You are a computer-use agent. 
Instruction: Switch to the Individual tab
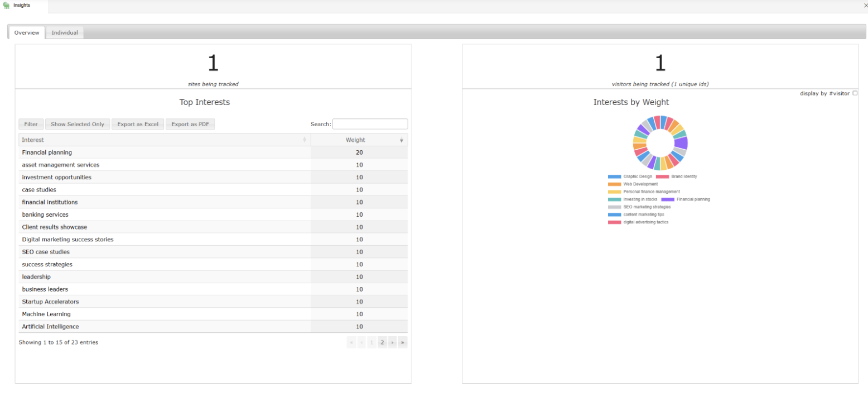click(65, 32)
